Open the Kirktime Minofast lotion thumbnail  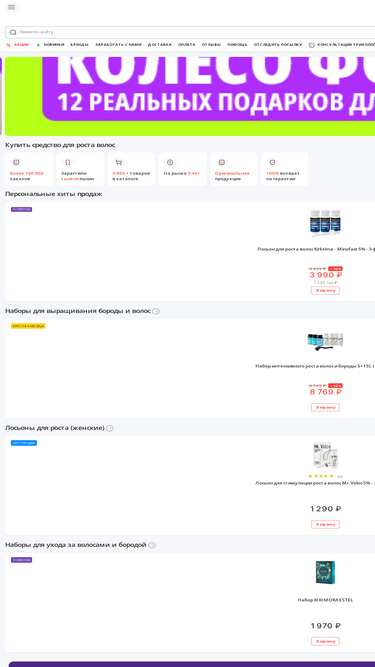pyautogui.click(x=325, y=222)
